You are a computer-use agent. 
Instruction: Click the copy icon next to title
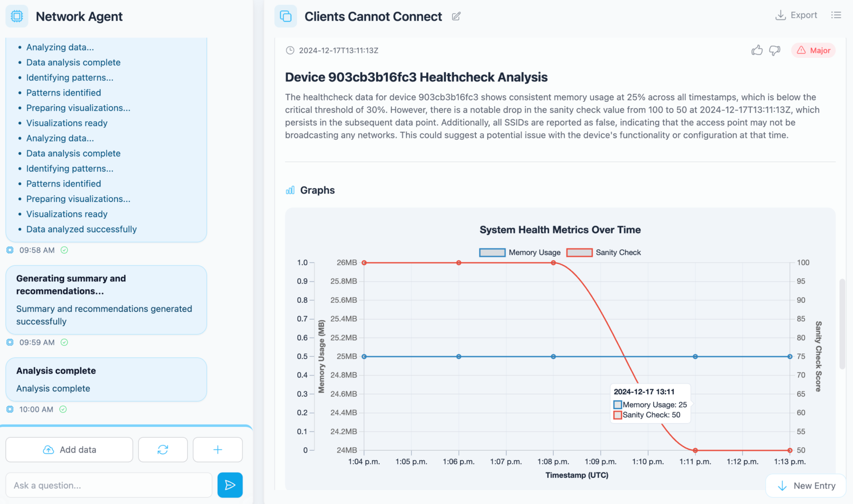(x=285, y=16)
